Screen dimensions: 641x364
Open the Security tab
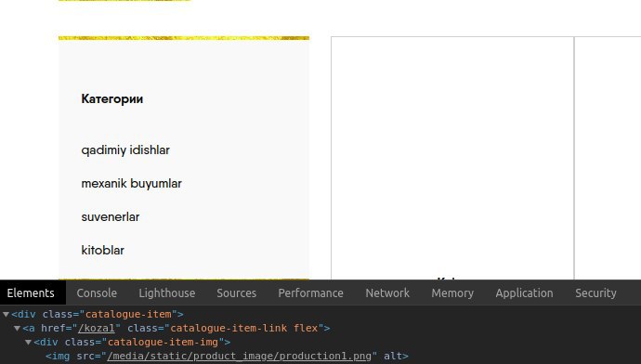tap(595, 292)
